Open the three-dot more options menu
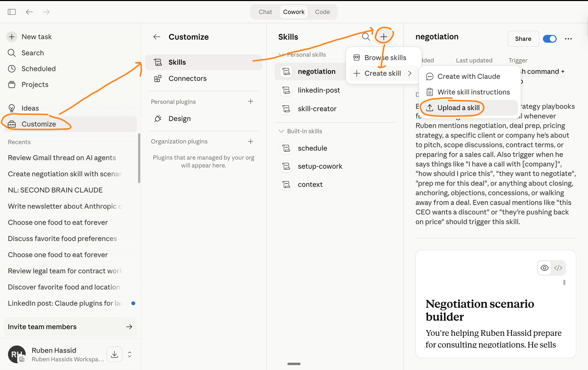 pyautogui.click(x=568, y=39)
